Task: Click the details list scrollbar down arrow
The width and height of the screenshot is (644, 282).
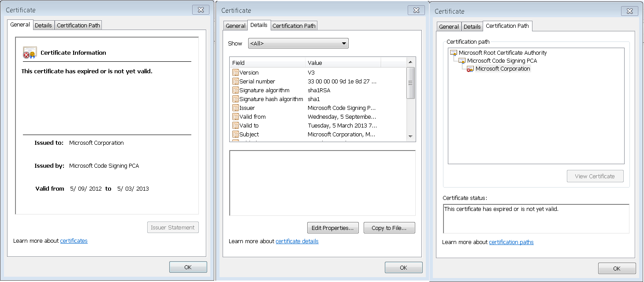Action: pos(411,137)
